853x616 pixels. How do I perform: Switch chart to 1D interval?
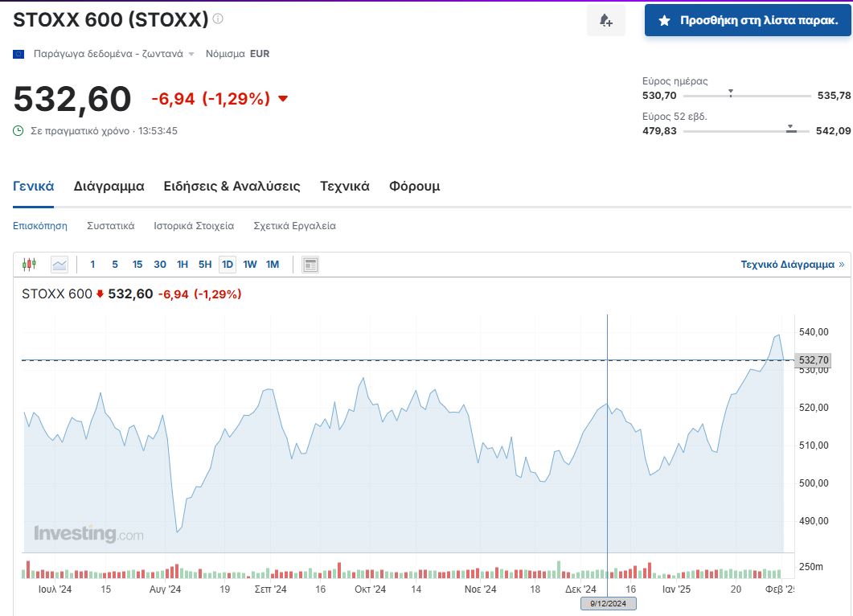pyautogui.click(x=228, y=264)
